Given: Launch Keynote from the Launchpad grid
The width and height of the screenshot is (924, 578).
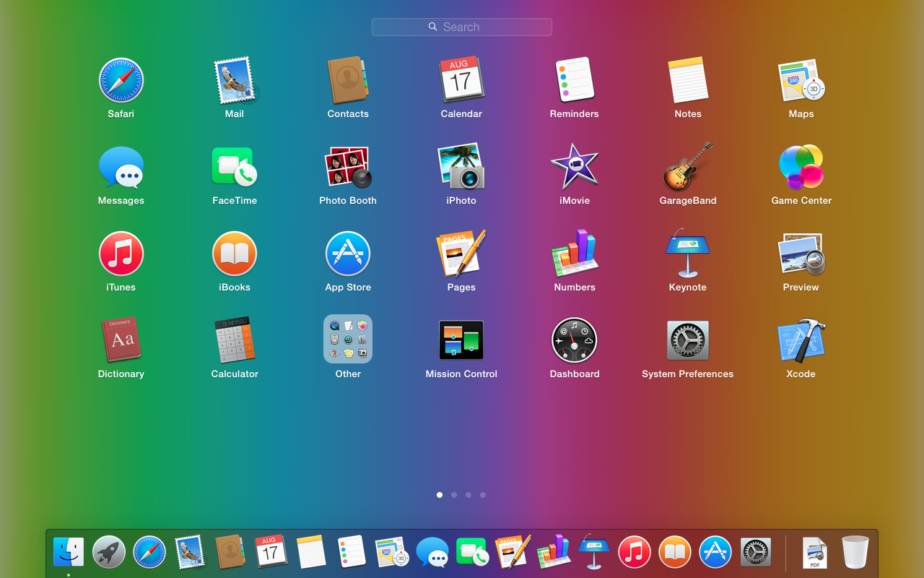Looking at the screenshot, I should coord(688,254).
